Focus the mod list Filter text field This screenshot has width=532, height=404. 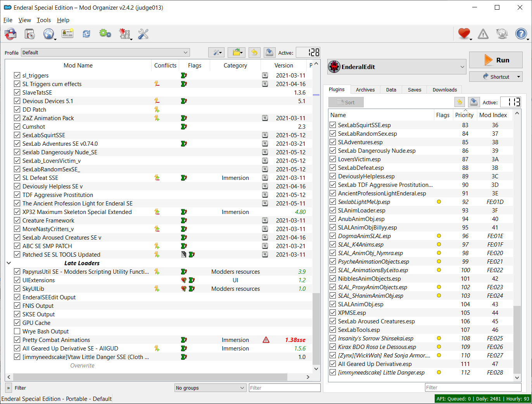pyautogui.click(x=285, y=388)
